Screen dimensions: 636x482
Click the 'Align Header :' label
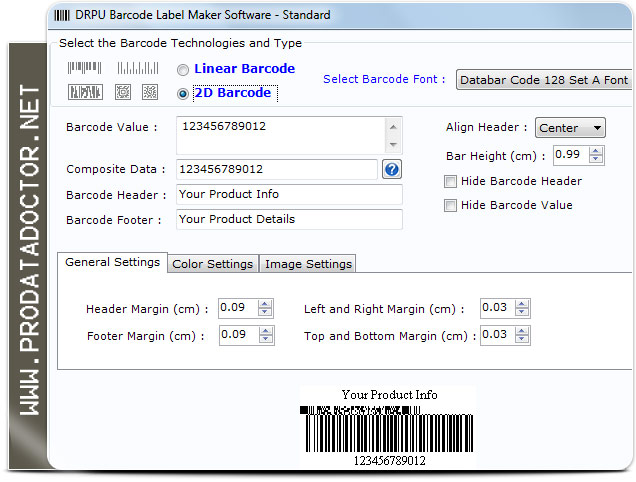point(487,127)
